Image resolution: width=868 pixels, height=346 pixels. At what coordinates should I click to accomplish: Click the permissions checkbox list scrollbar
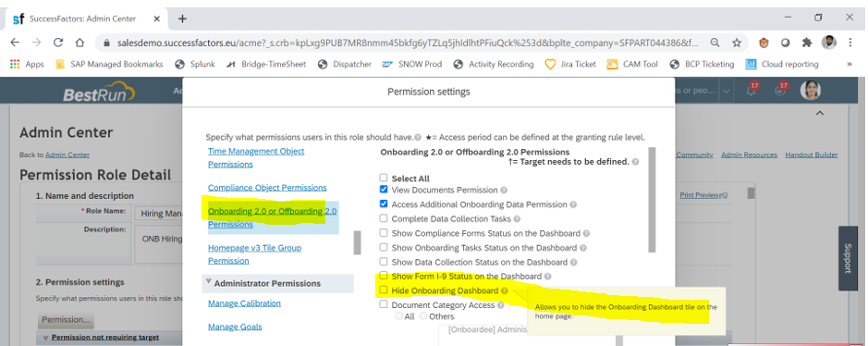tap(652, 199)
